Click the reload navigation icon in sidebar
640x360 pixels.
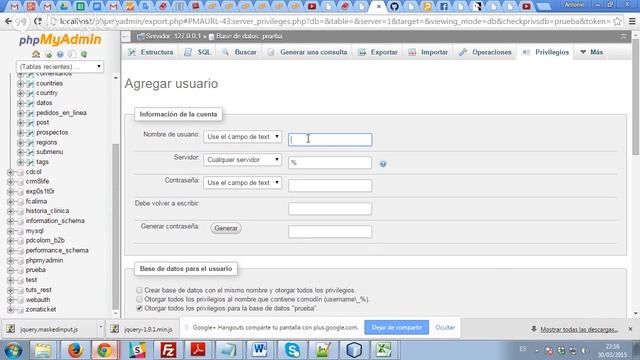click(x=84, y=54)
